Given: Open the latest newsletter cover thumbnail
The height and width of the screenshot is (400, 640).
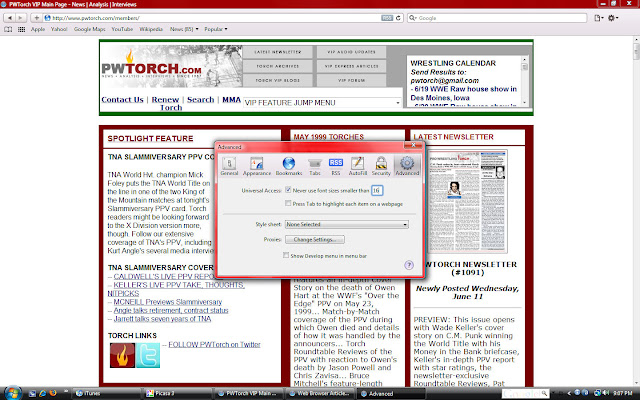Looking at the screenshot, I should [x=467, y=201].
